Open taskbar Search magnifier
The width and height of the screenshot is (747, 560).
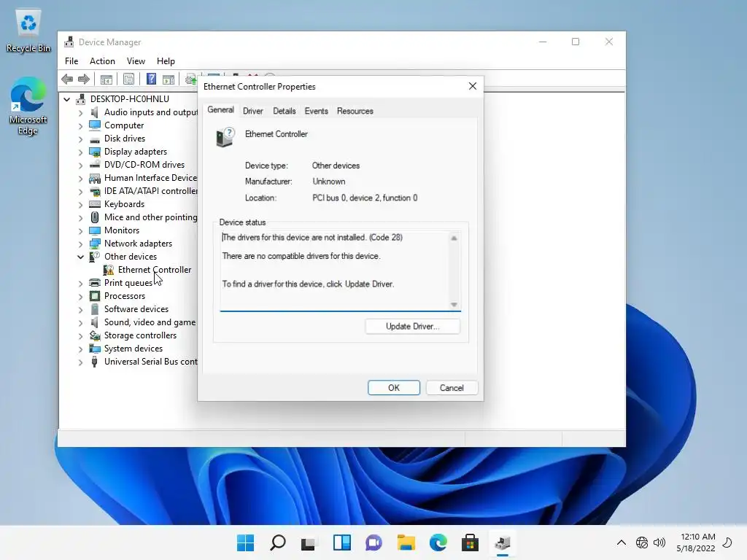pos(278,542)
